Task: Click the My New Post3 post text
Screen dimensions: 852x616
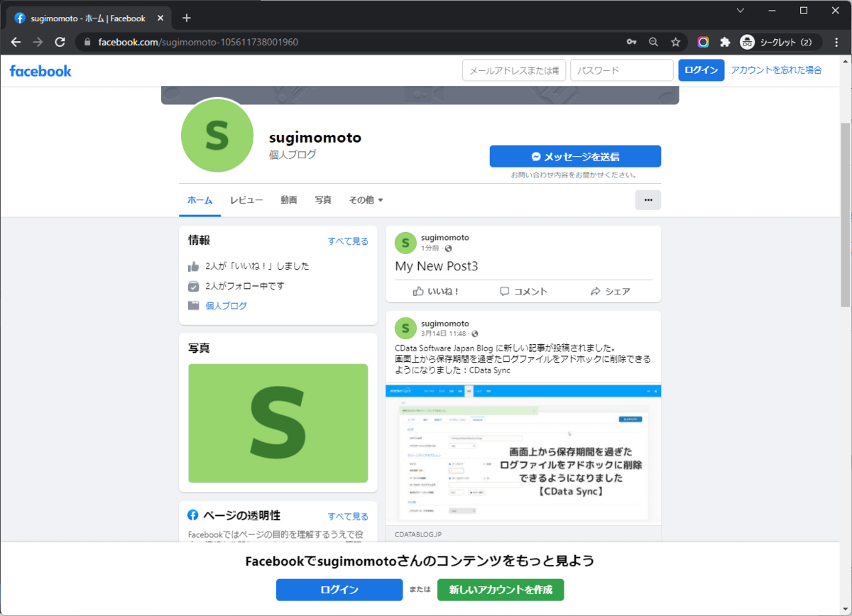Action: 437,267
